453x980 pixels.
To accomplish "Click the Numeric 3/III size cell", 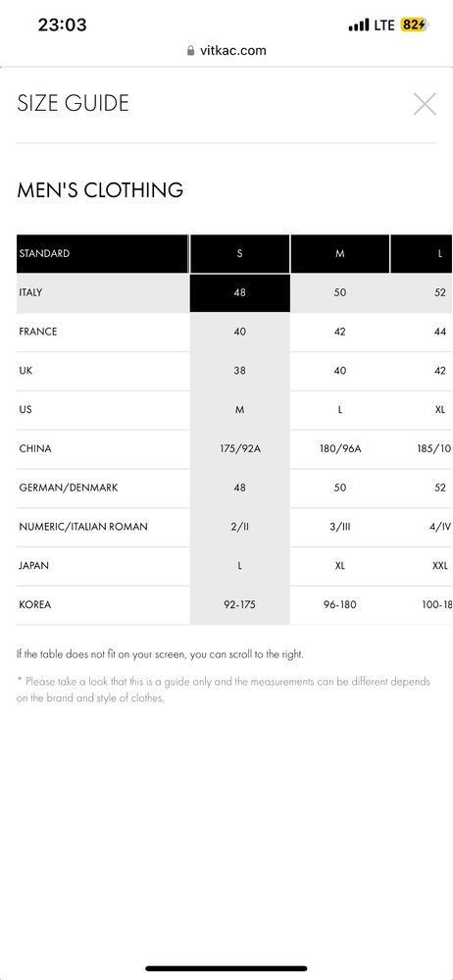I will point(340,527).
